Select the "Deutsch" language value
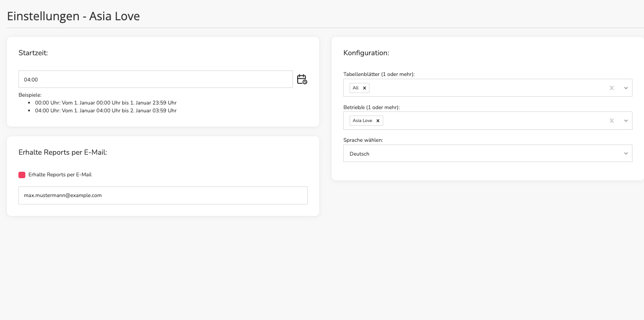644x320 pixels. click(x=359, y=154)
